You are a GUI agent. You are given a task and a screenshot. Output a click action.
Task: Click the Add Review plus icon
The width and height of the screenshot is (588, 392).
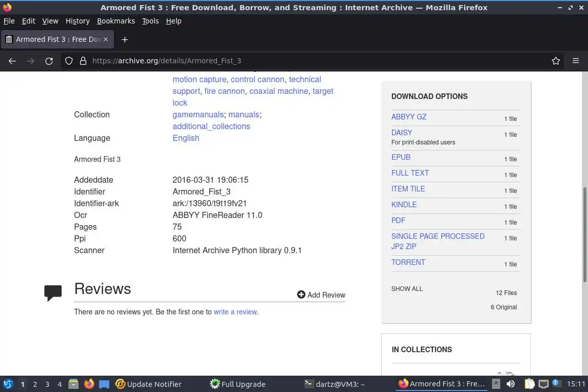click(x=301, y=295)
